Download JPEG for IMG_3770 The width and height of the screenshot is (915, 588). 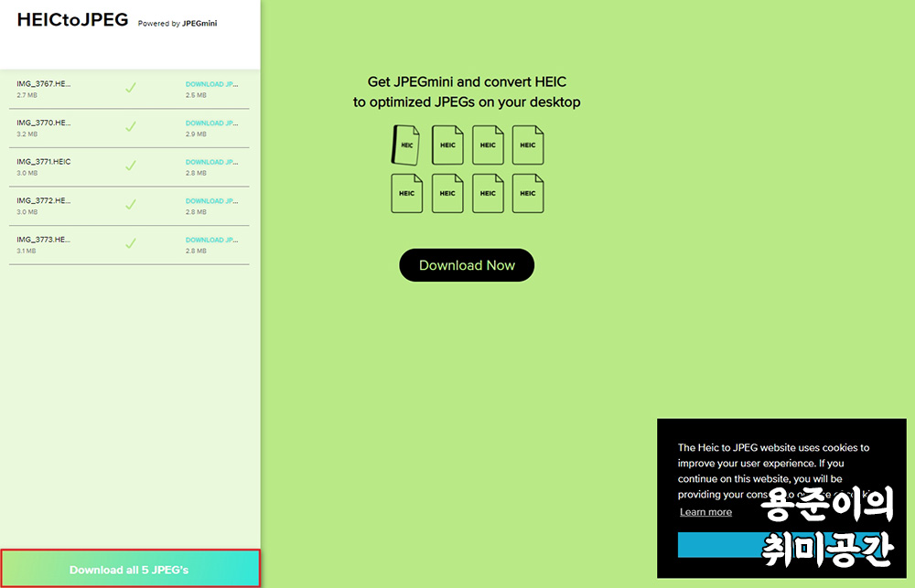point(212,123)
